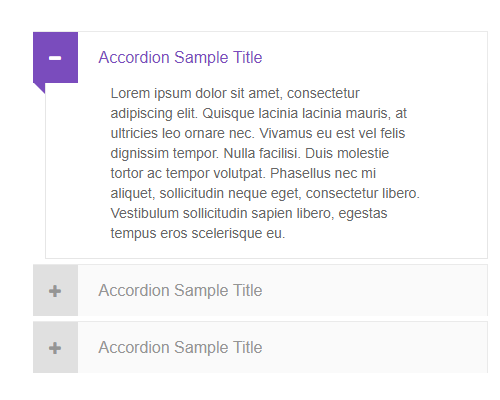Collapse the first accordion via header's empty area
The width and height of the screenshot is (500, 400).
pyautogui.click(x=373, y=57)
